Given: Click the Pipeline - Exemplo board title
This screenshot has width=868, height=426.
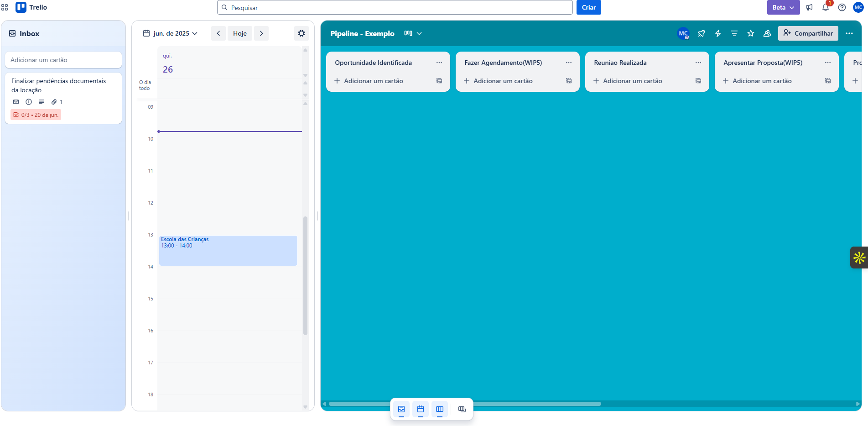Looking at the screenshot, I should [362, 33].
